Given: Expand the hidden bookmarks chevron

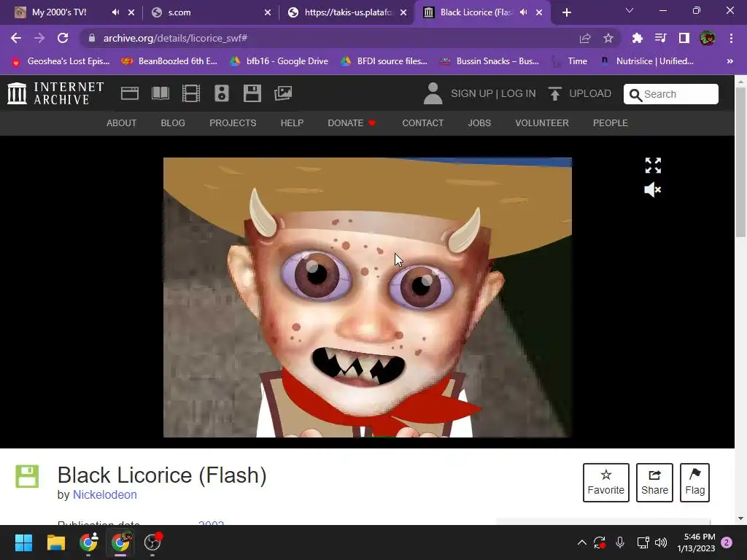Looking at the screenshot, I should (x=729, y=61).
